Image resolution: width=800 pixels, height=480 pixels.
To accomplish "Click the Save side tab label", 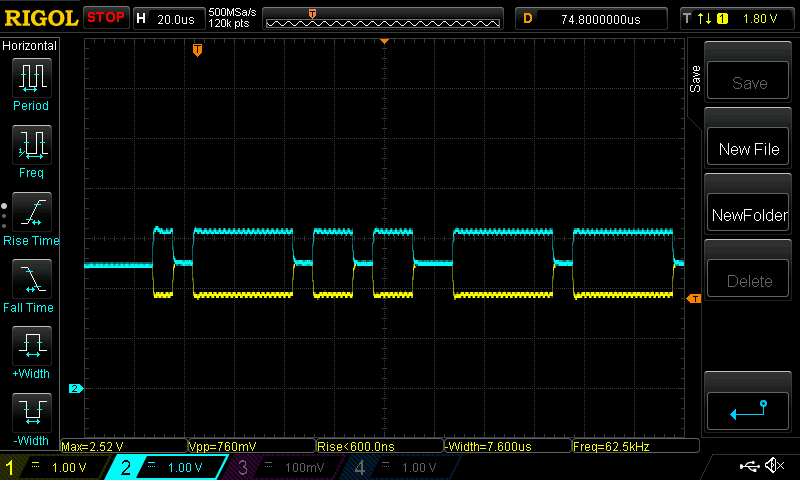I will pyautogui.click(x=695, y=79).
